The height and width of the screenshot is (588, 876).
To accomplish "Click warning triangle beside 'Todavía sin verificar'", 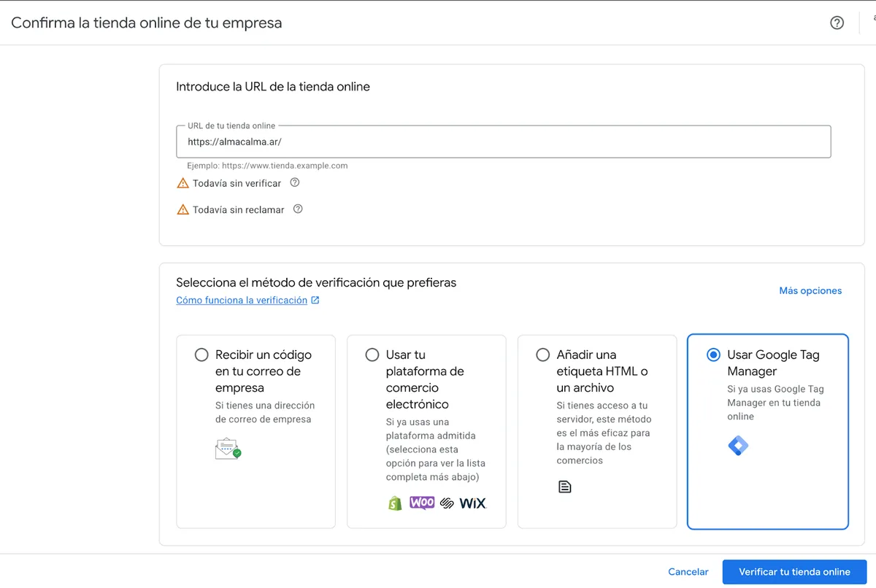I will click(x=182, y=184).
